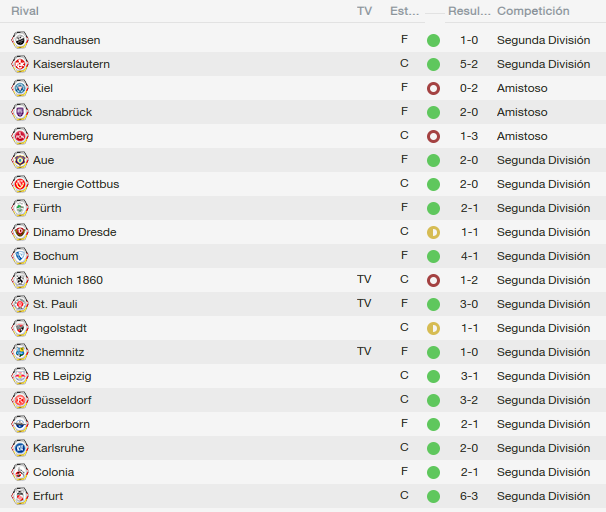
Task: Click the RB Leipzig badge icon
Action: (x=20, y=376)
